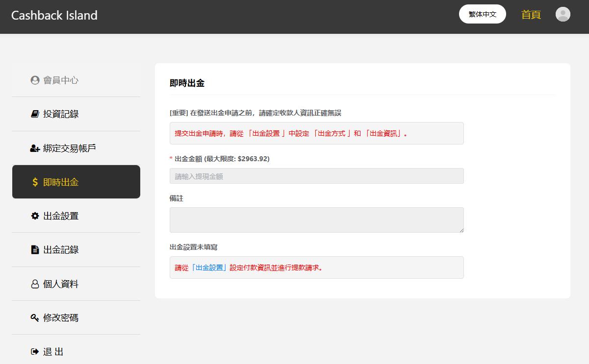The image size is (589, 364).
Task: Click the 即時出金 page heading
Action: tap(187, 83)
